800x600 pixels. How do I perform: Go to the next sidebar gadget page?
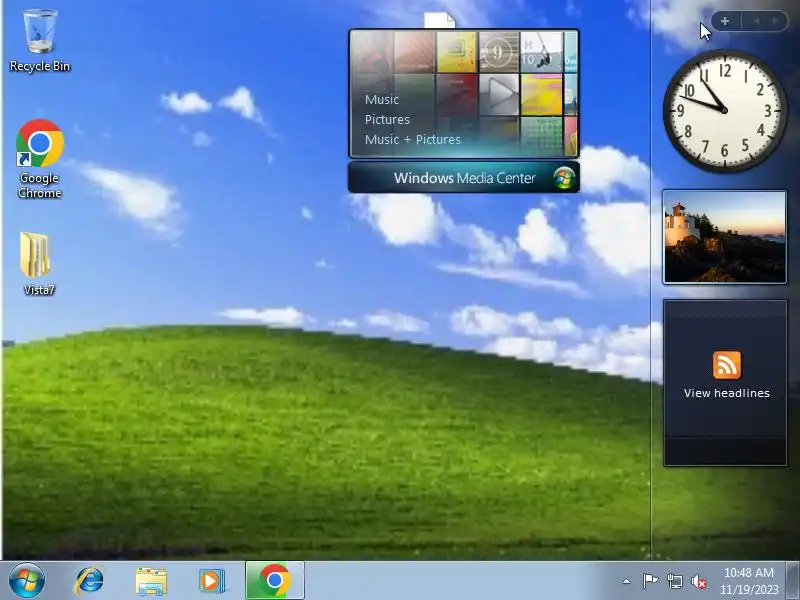[776, 21]
